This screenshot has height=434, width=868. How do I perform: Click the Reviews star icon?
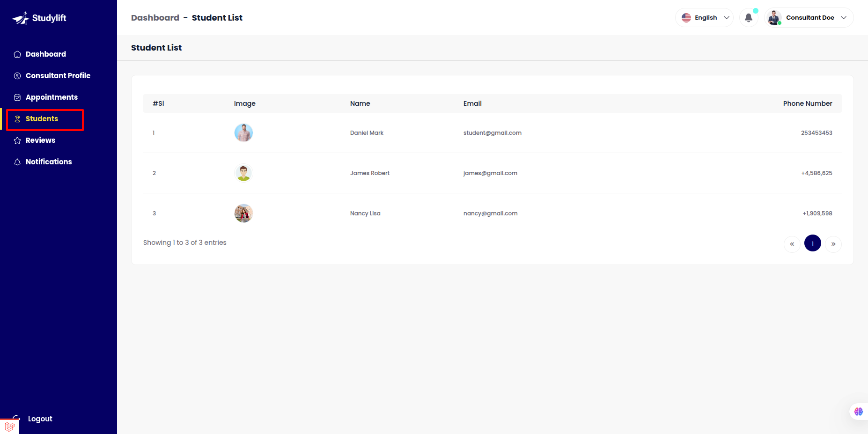(x=17, y=140)
